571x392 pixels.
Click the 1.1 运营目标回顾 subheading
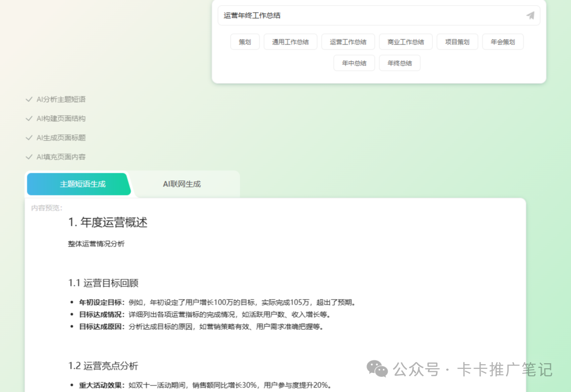pyautogui.click(x=103, y=283)
